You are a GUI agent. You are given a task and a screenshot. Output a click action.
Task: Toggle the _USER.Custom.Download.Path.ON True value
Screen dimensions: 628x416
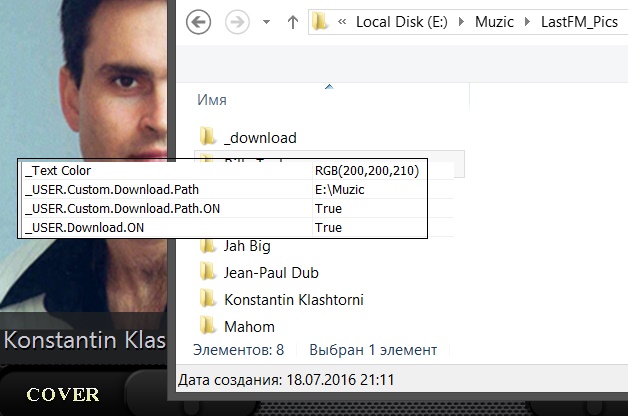328,209
